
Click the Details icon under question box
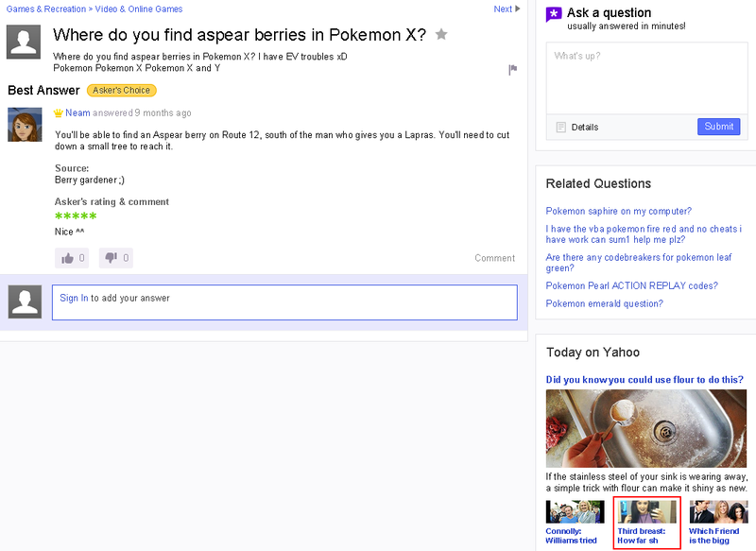[x=560, y=127]
